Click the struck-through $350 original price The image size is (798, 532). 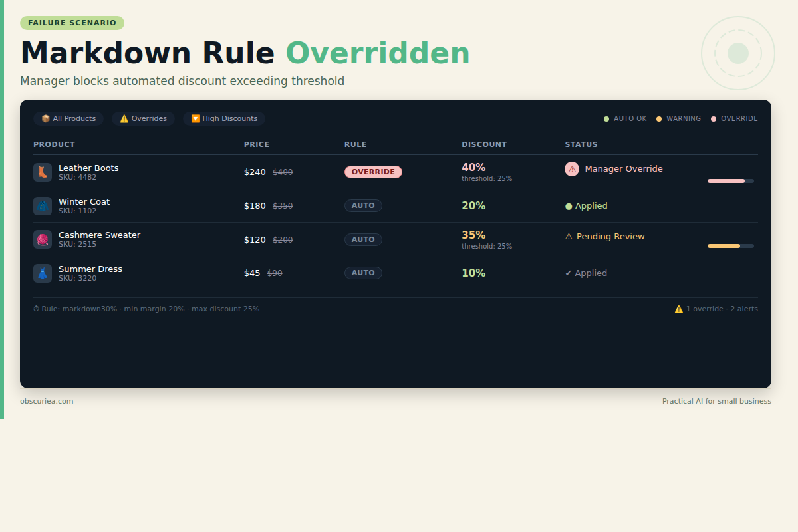(283, 206)
